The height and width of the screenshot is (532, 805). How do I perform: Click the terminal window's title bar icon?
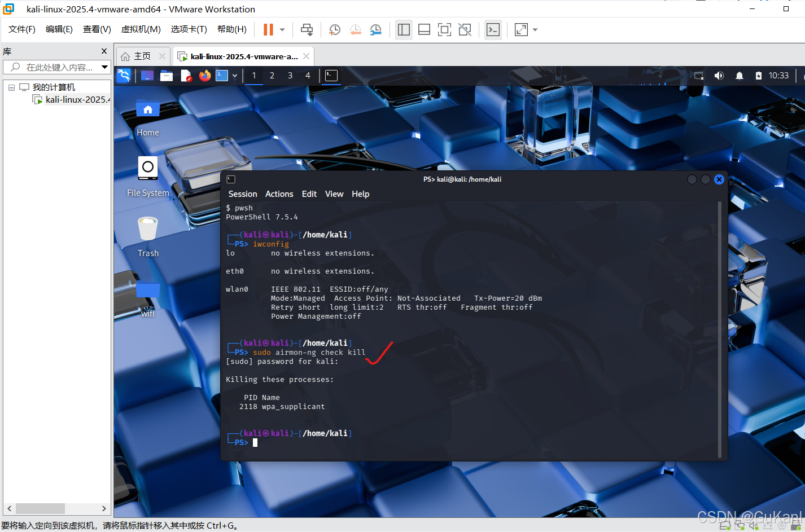(231, 179)
